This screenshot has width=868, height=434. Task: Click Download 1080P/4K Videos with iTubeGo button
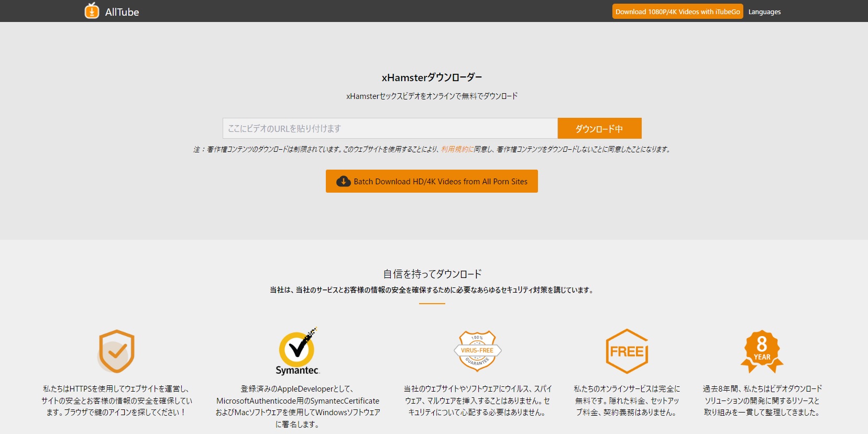click(677, 12)
